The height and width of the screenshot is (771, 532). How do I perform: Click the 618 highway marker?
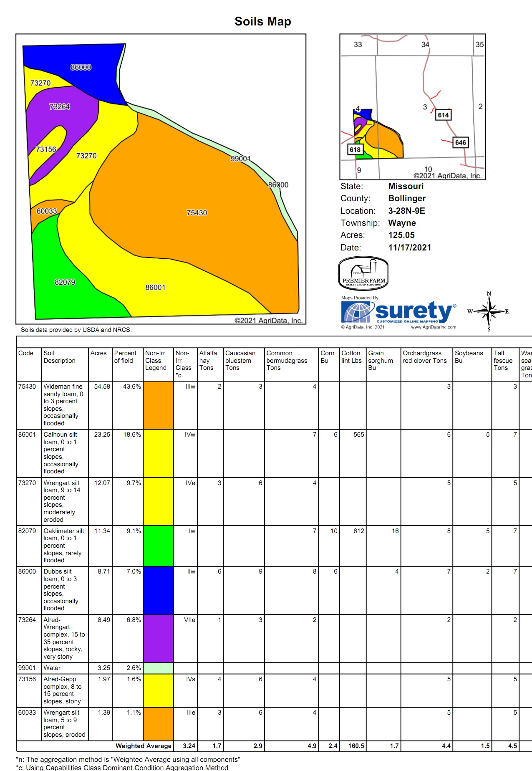[x=355, y=149]
